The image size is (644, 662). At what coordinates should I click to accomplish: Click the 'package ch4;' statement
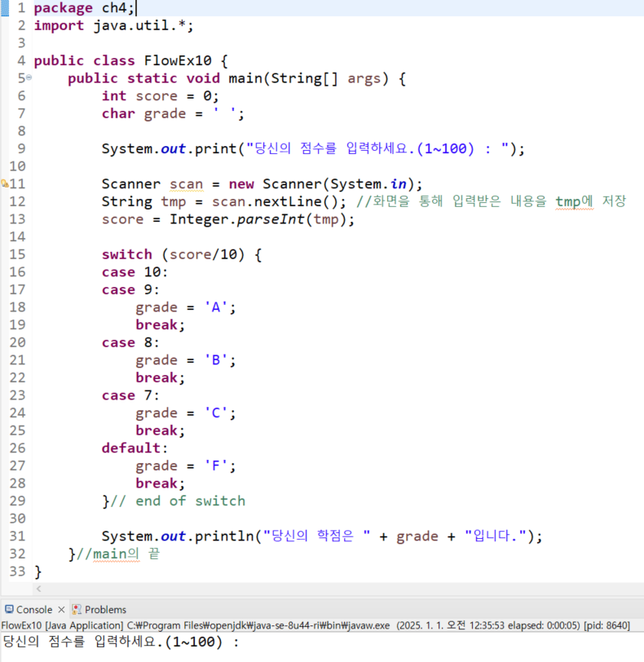[84, 8]
